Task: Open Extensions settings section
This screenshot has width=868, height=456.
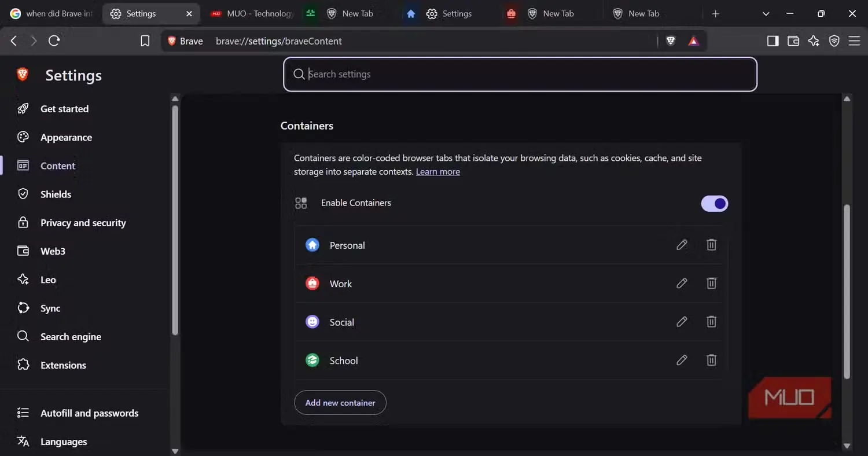Action: (63, 365)
